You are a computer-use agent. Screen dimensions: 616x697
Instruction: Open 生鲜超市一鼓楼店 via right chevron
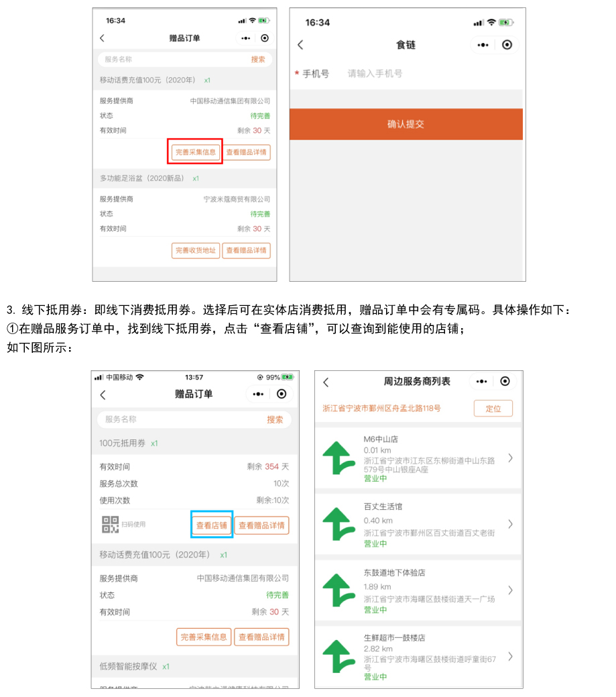(510, 656)
